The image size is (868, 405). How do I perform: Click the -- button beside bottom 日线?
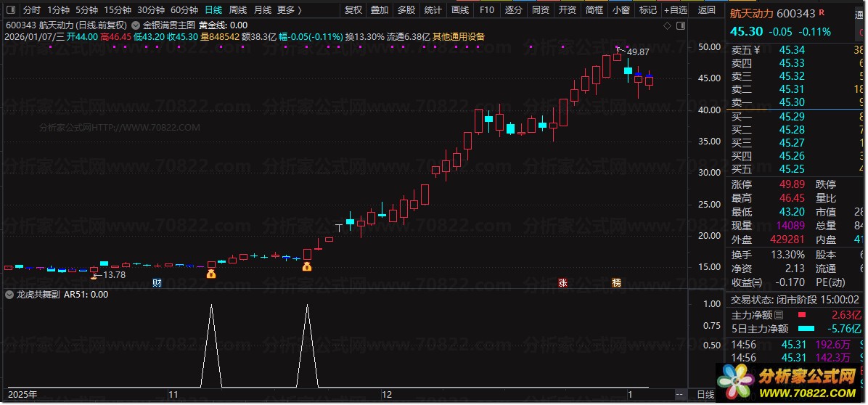tap(679, 395)
